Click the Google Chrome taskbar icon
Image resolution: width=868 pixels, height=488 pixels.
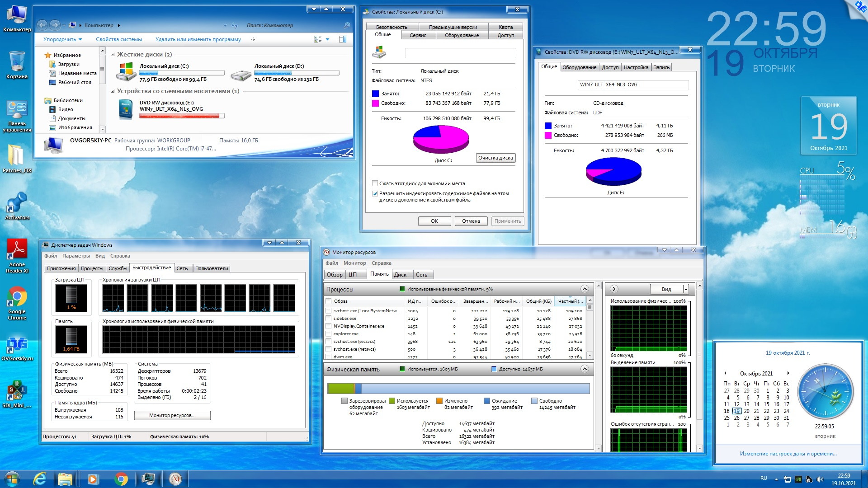pos(121,479)
